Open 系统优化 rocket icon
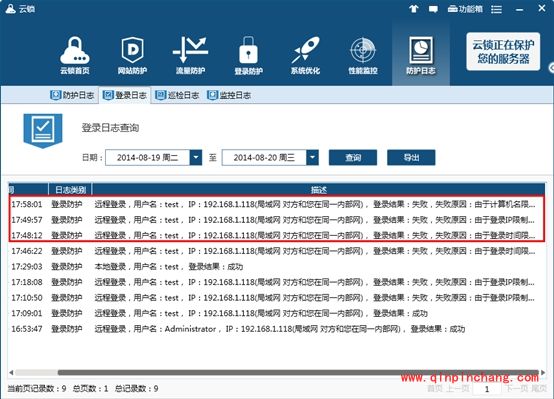Image resolution: width=554 pixels, height=399 pixels. (305, 55)
